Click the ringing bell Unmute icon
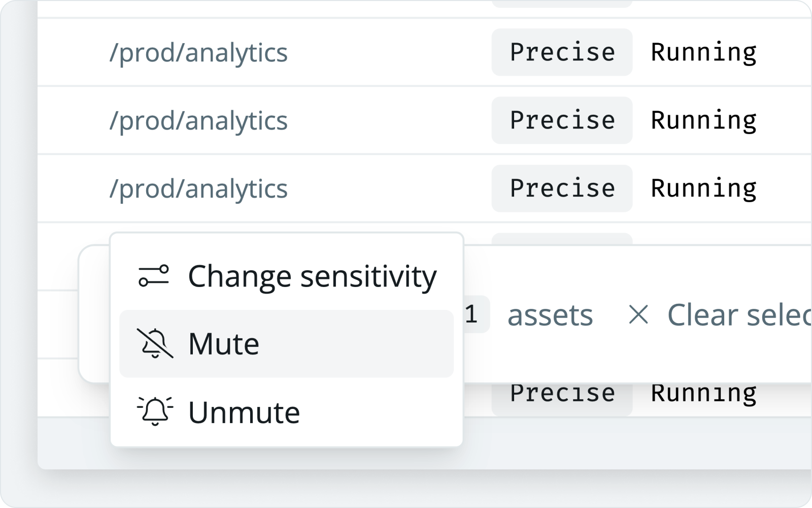 155,411
